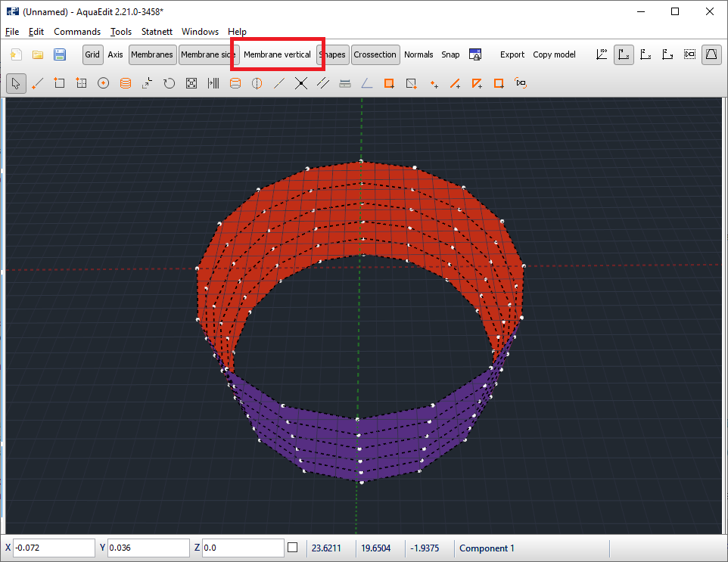Select the draw circle tool
The height and width of the screenshot is (562, 728).
click(103, 83)
